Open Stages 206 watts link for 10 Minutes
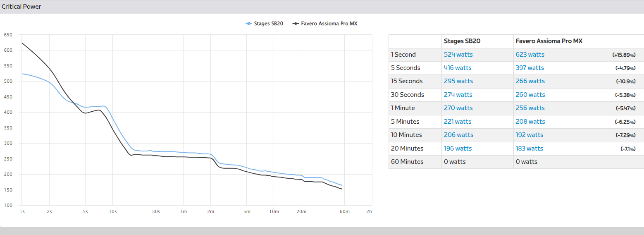 pos(459,135)
